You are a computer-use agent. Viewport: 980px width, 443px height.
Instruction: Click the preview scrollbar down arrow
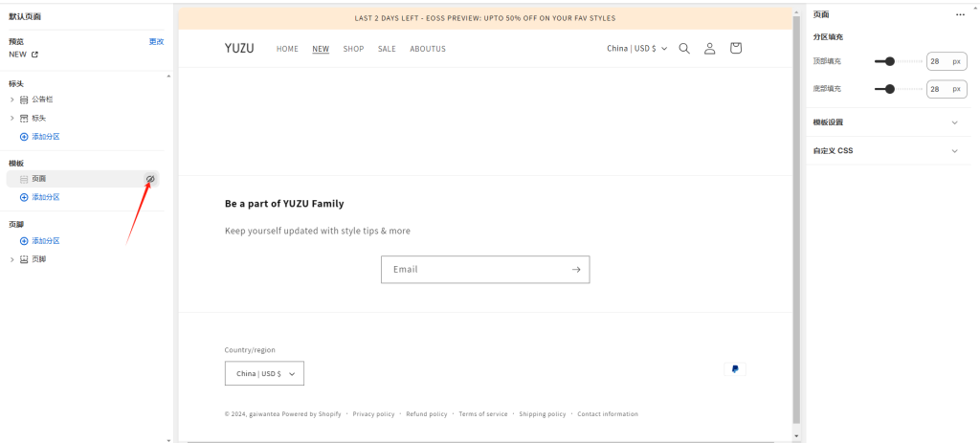[x=796, y=435]
